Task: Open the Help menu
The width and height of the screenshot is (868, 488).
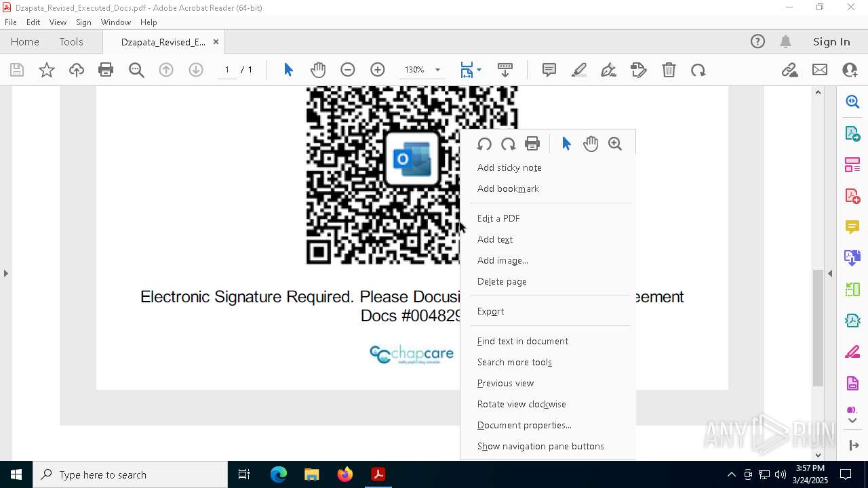Action: tap(149, 22)
